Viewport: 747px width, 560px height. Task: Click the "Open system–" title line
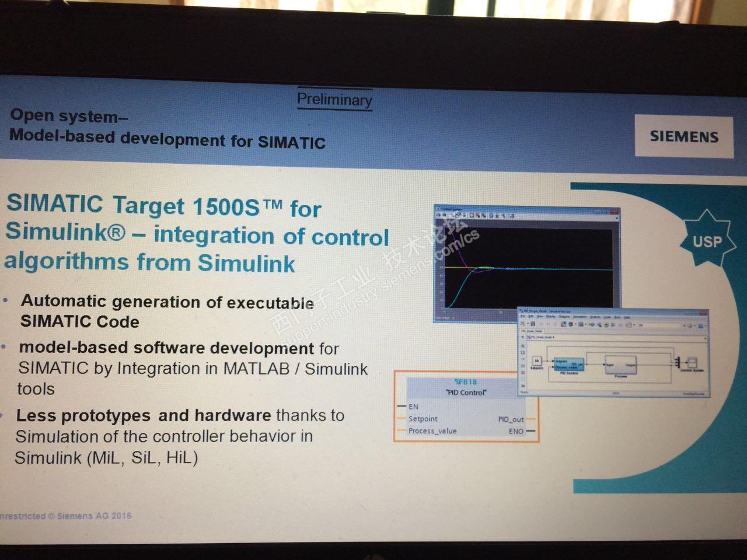69,116
